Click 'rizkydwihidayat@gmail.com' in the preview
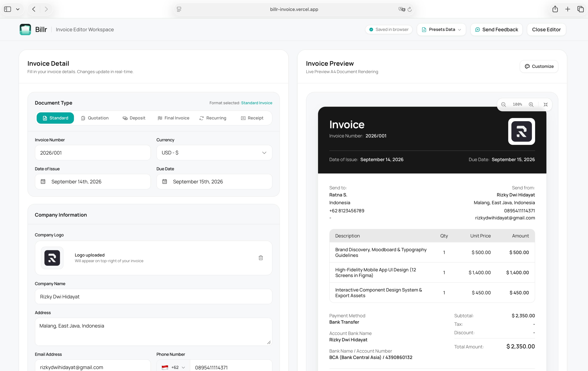Viewport: 588px width, 371px height. click(505, 218)
